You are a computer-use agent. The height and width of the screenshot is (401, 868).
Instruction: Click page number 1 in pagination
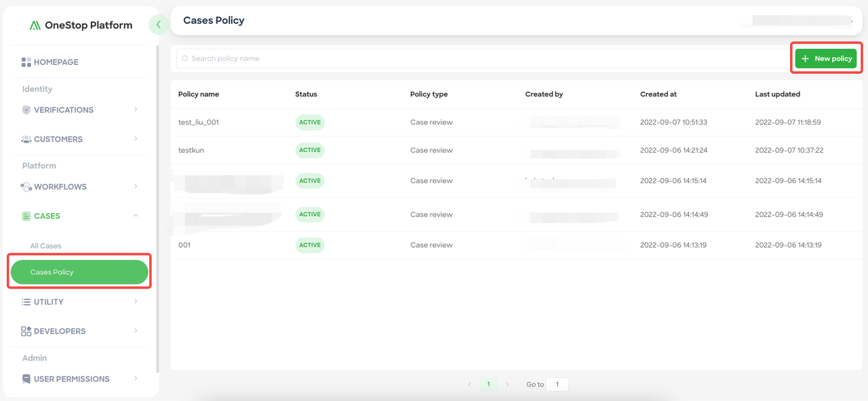(x=488, y=385)
